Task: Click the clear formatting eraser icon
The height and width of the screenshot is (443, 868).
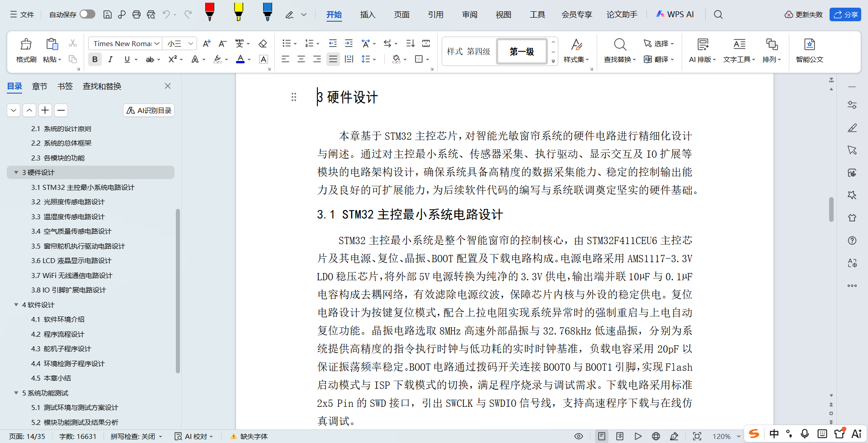Action: click(262, 43)
